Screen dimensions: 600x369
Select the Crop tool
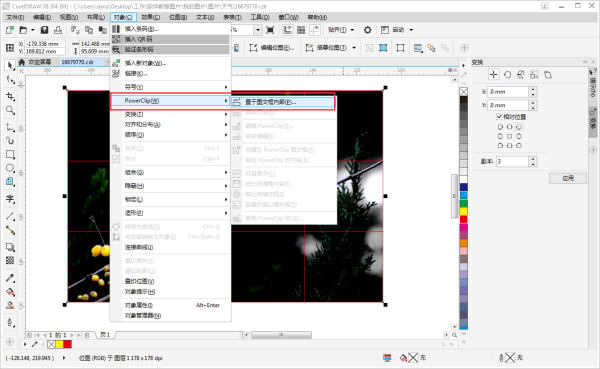[10, 96]
